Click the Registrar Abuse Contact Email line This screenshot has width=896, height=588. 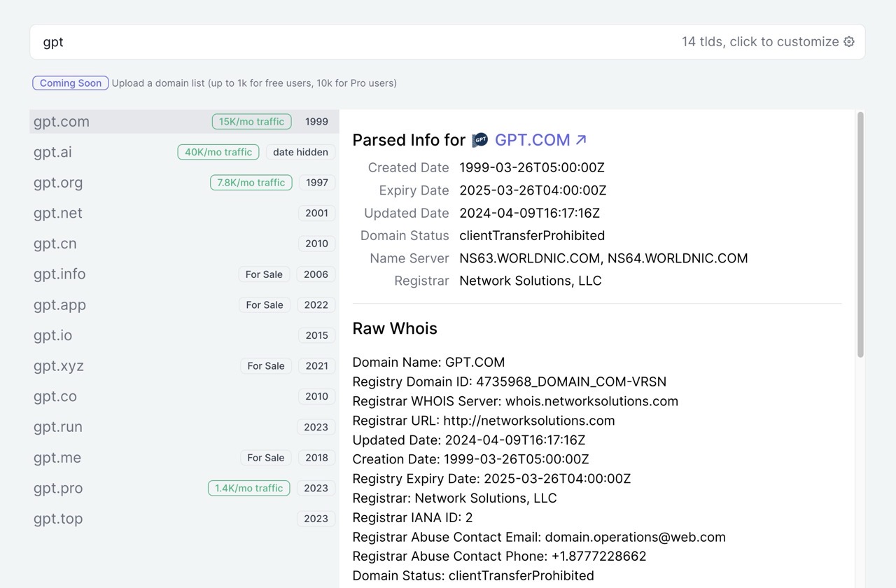click(539, 537)
